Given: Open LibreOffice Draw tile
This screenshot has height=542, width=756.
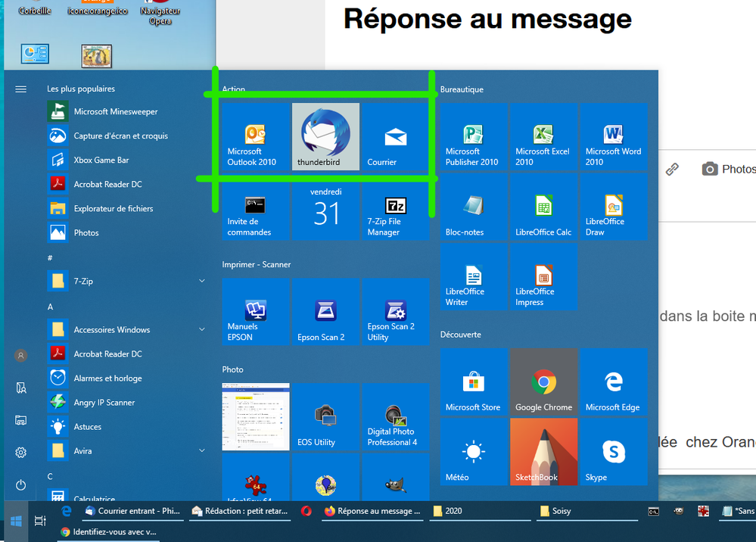Looking at the screenshot, I should pos(614,207).
